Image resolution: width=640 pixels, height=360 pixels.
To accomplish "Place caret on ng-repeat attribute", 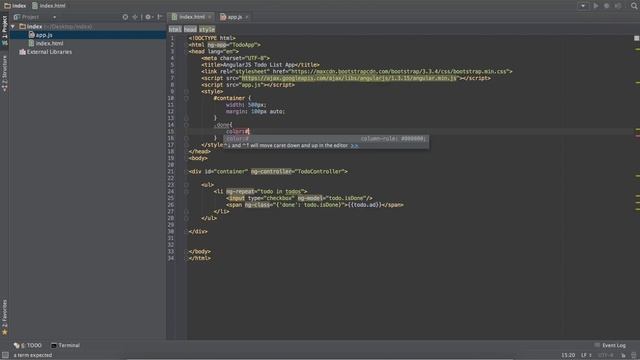I will click(240, 191).
